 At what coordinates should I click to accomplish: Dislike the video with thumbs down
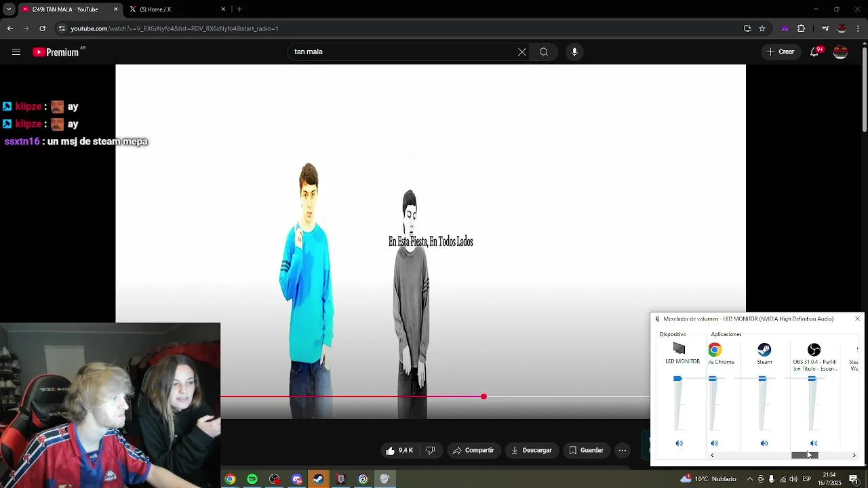[x=430, y=450]
